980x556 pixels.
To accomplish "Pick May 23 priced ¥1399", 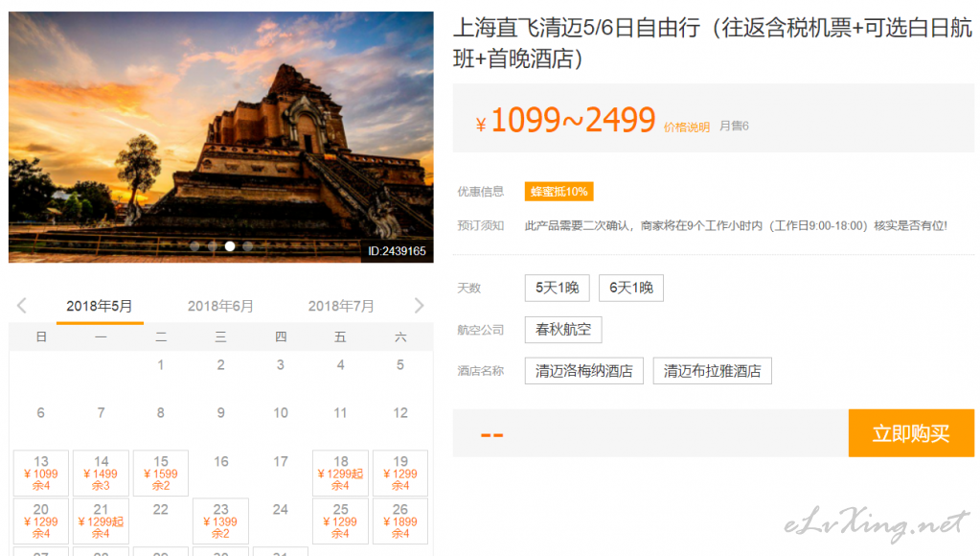I will [x=220, y=521].
